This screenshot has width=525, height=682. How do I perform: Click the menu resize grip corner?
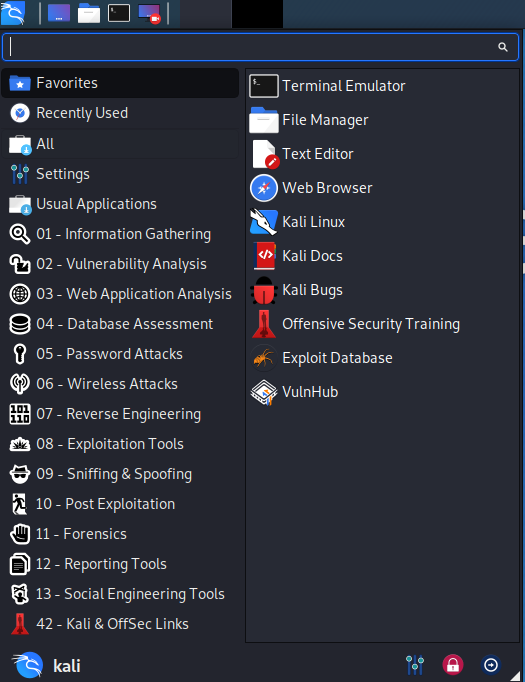pyautogui.click(x=516, y=675)
